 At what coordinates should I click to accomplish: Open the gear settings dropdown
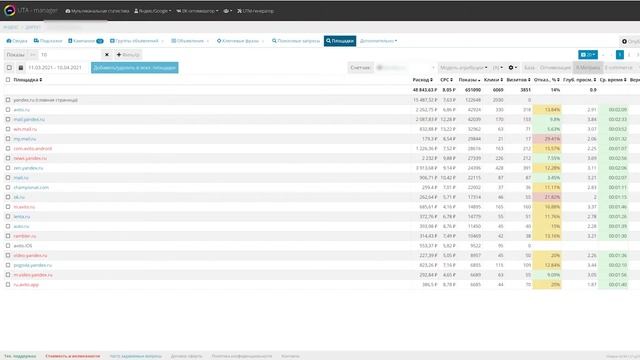point(513,67)
